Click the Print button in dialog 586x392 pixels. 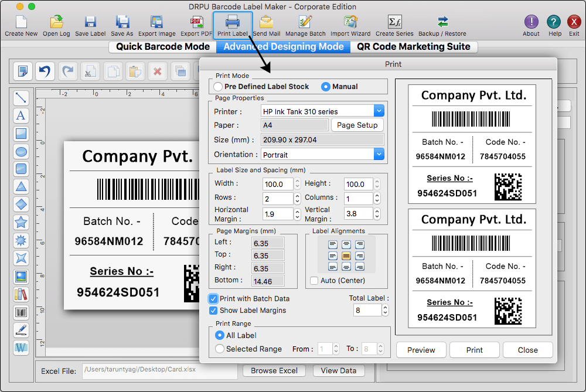pos(474,350)
